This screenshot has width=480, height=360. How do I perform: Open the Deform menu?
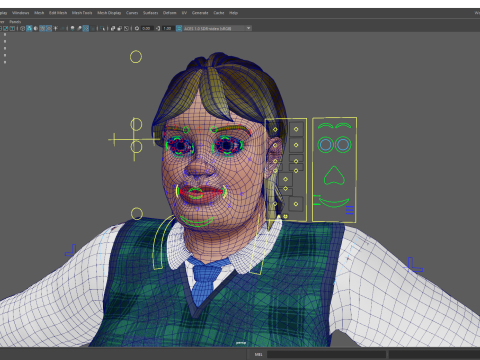[170, 13]
